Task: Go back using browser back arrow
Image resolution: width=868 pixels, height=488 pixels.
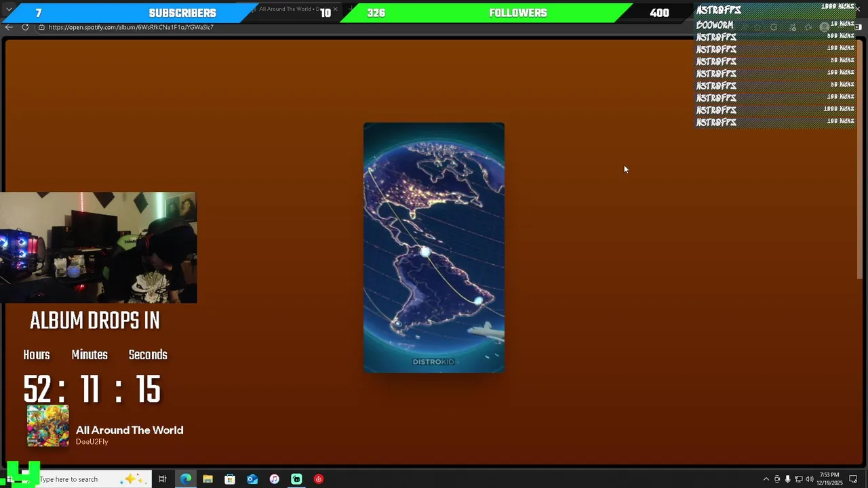Action: coord(8,27)
